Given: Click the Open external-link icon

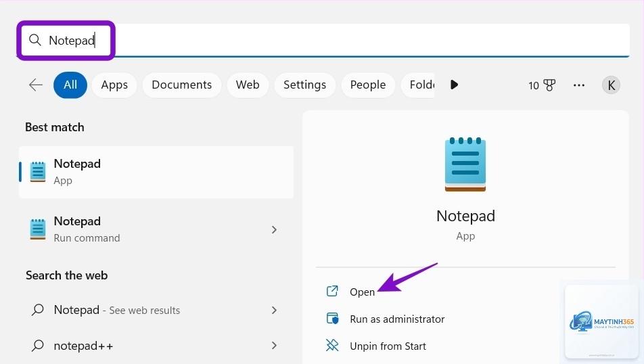Looking at the screenshot, I should (332, 292).
